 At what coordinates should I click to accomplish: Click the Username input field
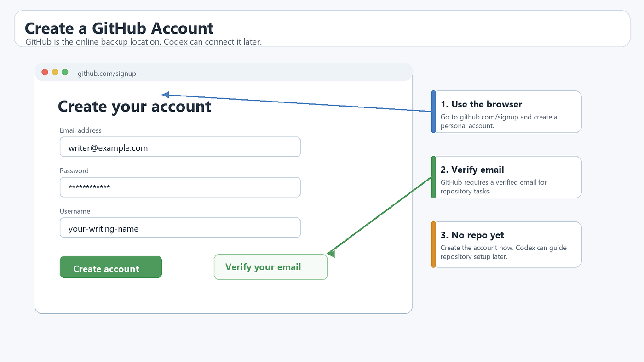pyautogui.click(x=180, y=228)
